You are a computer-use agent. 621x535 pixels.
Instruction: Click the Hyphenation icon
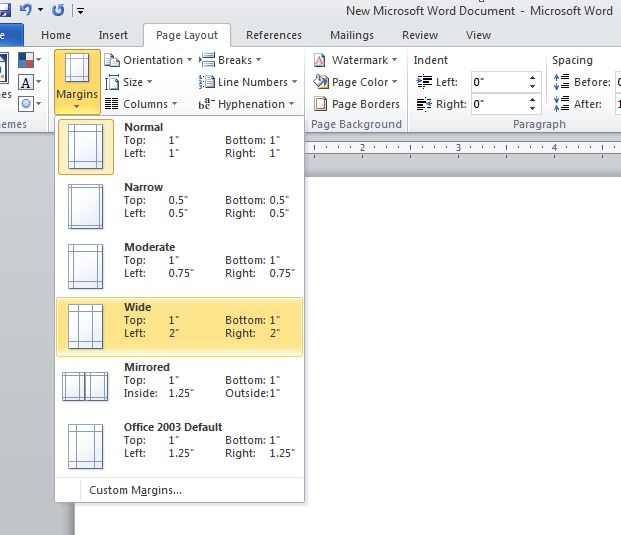point(206,104)
